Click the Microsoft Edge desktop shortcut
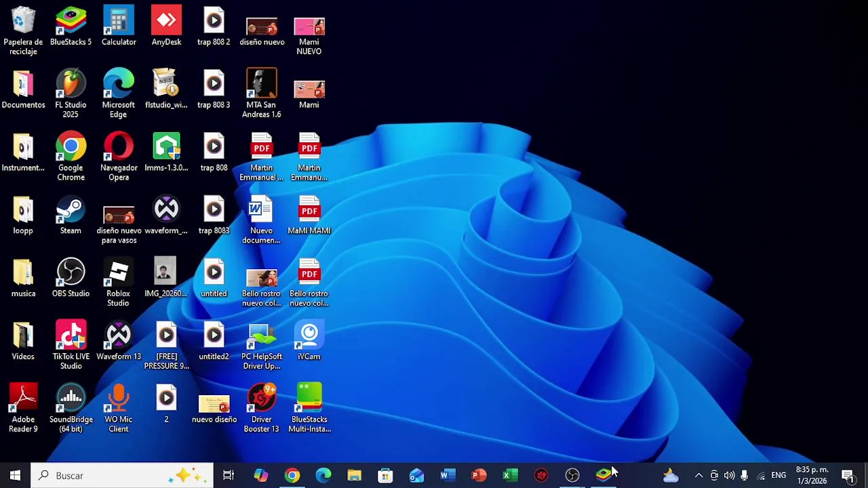This screenshot has width=868, height=488. (x=119, y=94)
